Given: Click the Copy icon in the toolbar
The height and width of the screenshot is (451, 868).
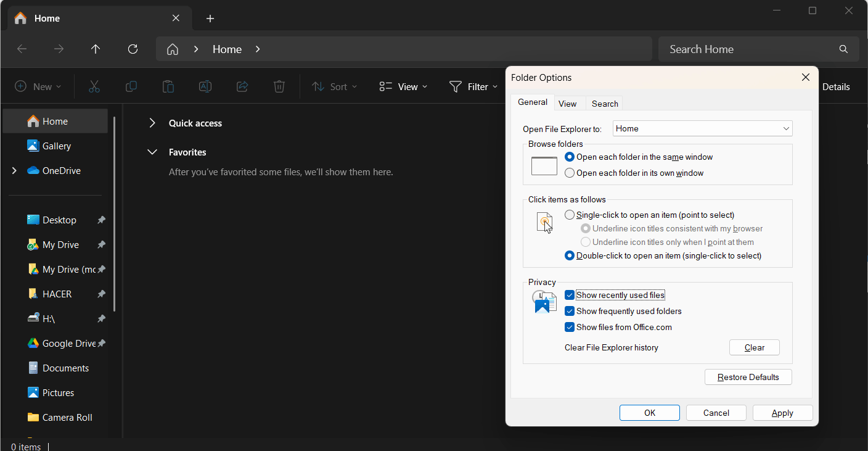Looking at the screenshot, I should (x=131, y=86).
